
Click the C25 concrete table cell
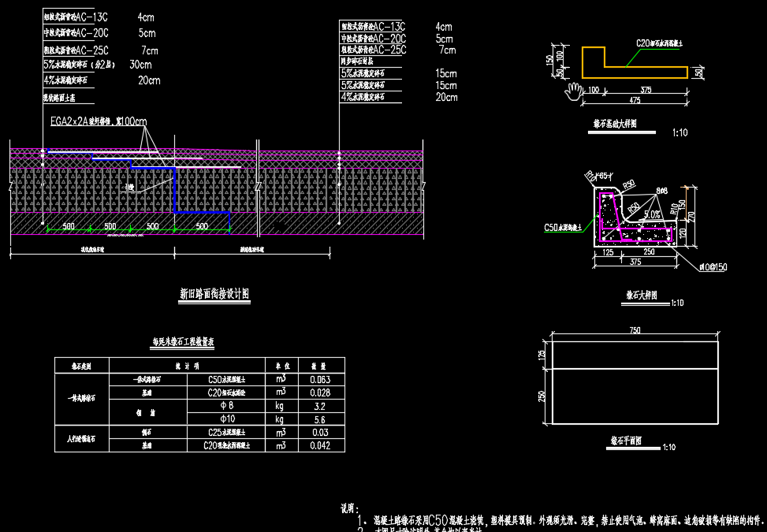(226, 432)
